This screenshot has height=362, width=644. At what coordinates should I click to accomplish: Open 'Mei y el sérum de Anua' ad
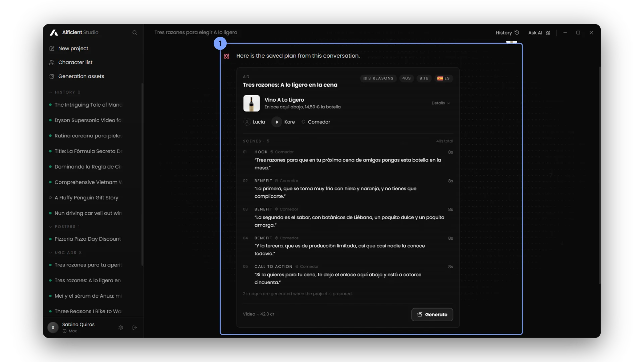88,296
